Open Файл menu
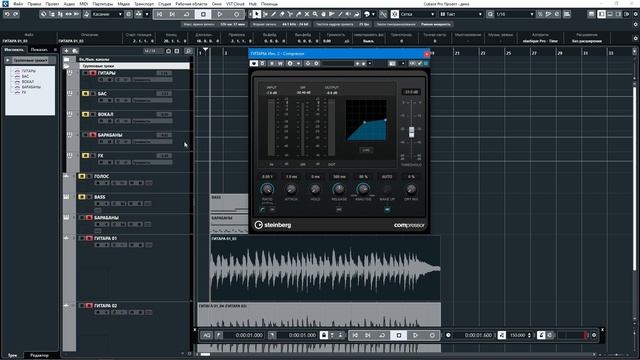Screen dimensions: 640x360 [18, 4]
